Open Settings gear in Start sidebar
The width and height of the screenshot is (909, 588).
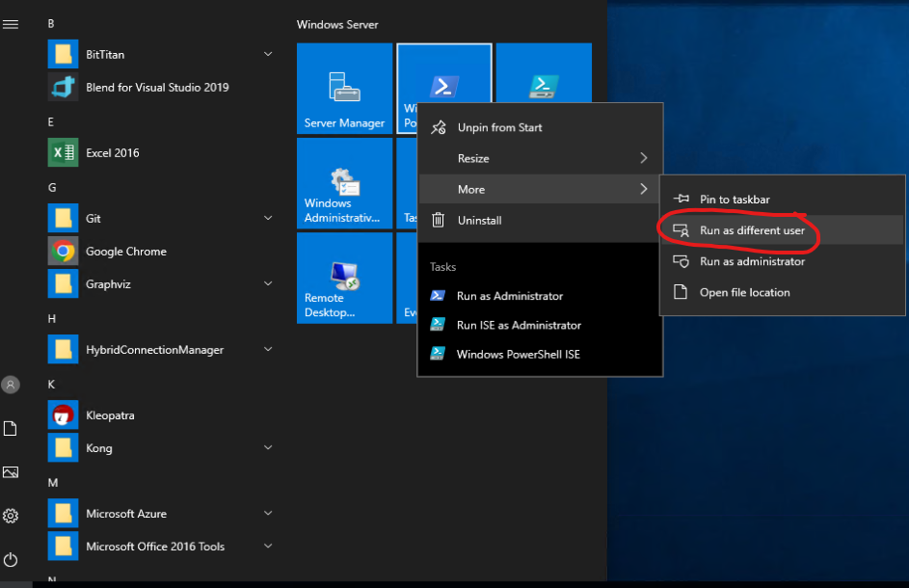(x=11, y=516)
